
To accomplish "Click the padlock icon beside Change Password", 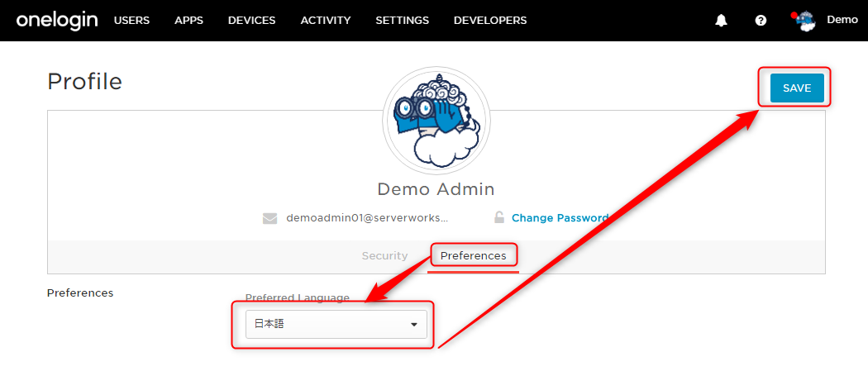I will click(498, 217).
